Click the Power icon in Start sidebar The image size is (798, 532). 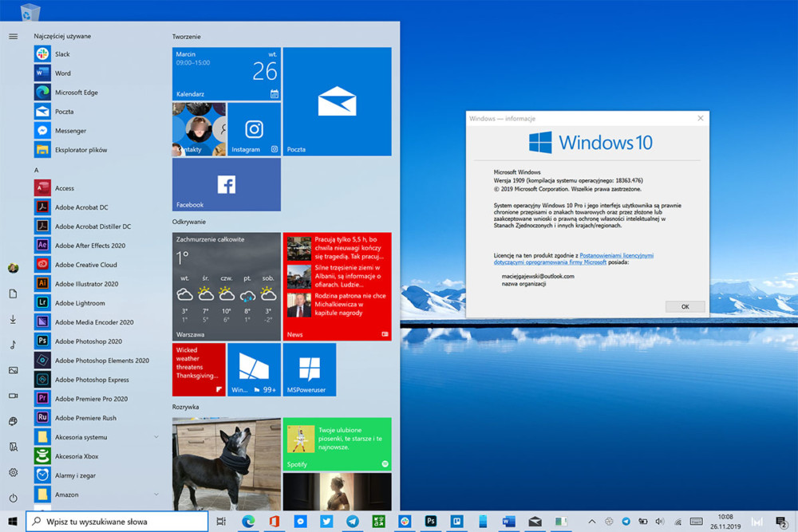[x=14, y=498]
